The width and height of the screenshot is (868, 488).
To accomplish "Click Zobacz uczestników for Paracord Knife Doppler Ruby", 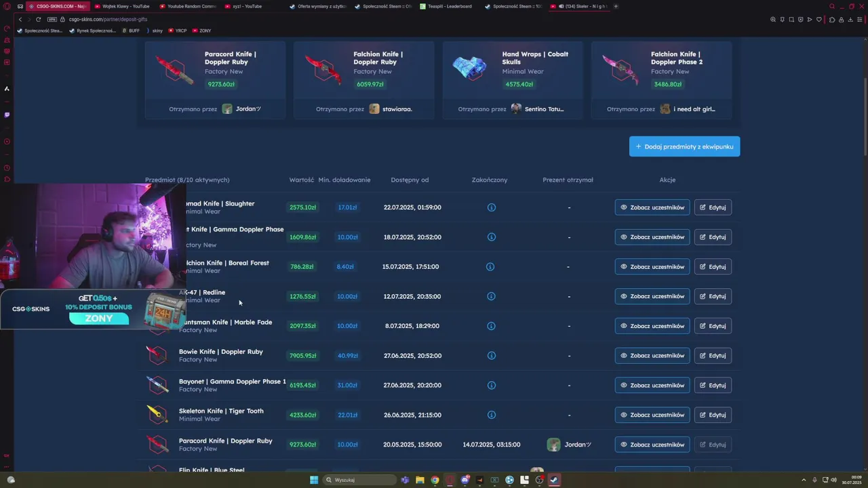I will click(652, 445).
